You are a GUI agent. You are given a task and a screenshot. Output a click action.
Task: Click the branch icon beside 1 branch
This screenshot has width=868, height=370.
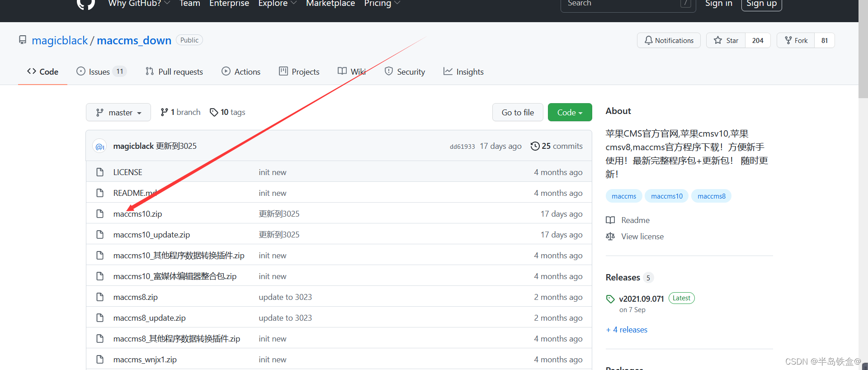point(165,112)
